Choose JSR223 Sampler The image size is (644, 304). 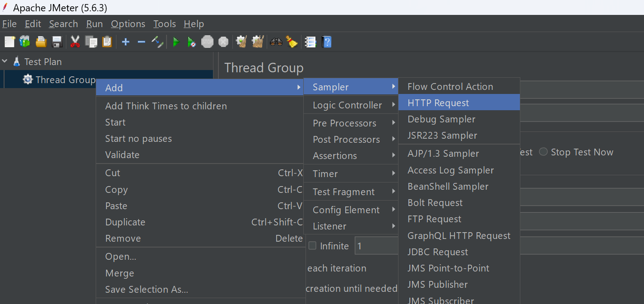[459, 136]
